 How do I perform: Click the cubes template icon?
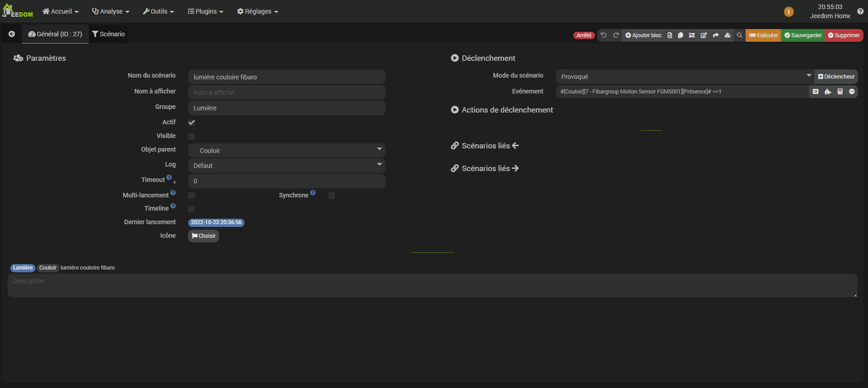[x=727, y=35]
